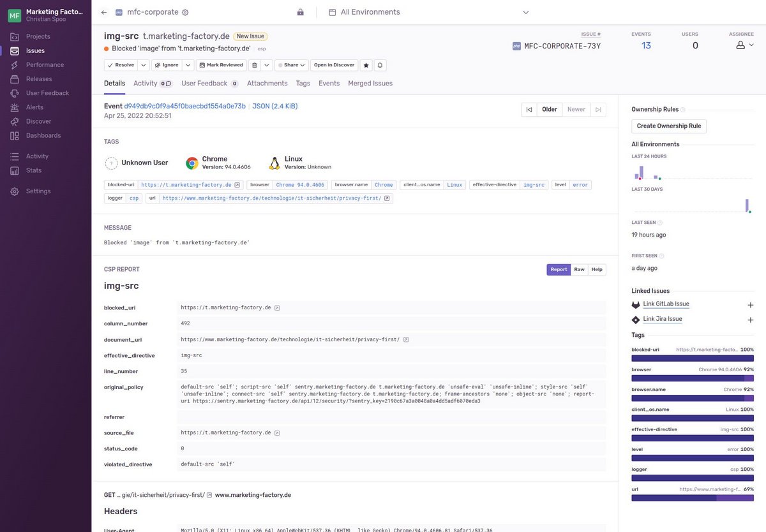This screenshot has width=766, height=532.
Task: Show the CSP report Help view
Action: [597, 270]
